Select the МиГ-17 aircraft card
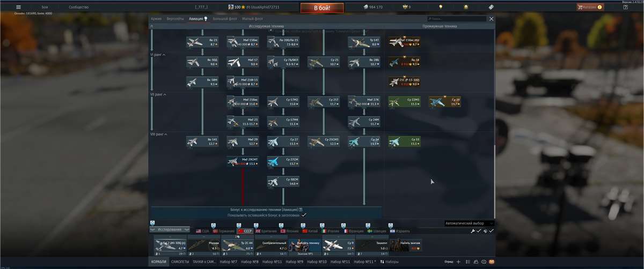644x269 pixels. tap(243, 62)
